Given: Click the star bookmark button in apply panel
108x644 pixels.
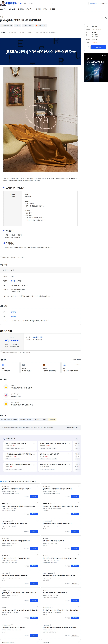Looking at the screenshot, I should [x=88, y=47].
